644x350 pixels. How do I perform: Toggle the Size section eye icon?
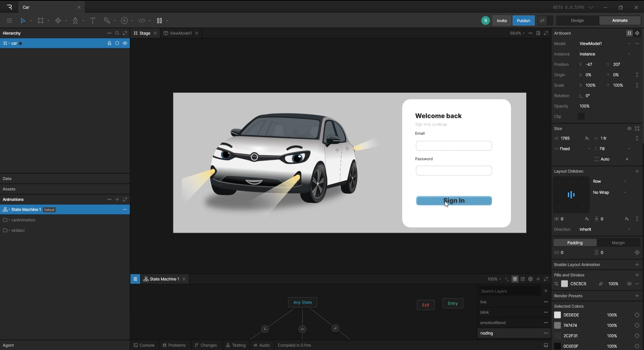click(x=629, y=129)
